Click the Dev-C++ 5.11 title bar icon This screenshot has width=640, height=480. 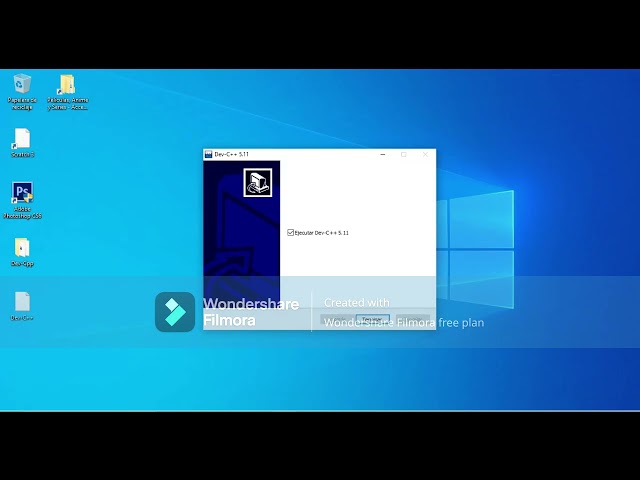point(209,154)
